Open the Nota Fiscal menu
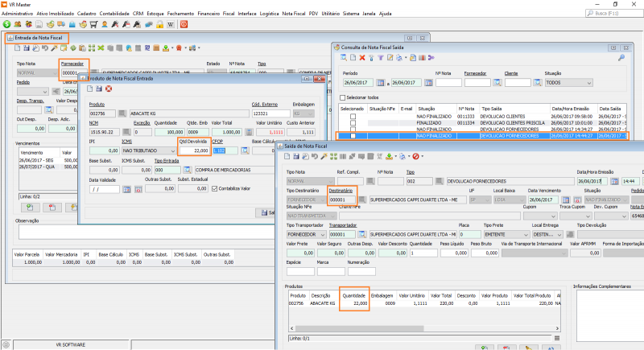Image resolution: width=644 pixels, height=350 pixels. [294, 14]
